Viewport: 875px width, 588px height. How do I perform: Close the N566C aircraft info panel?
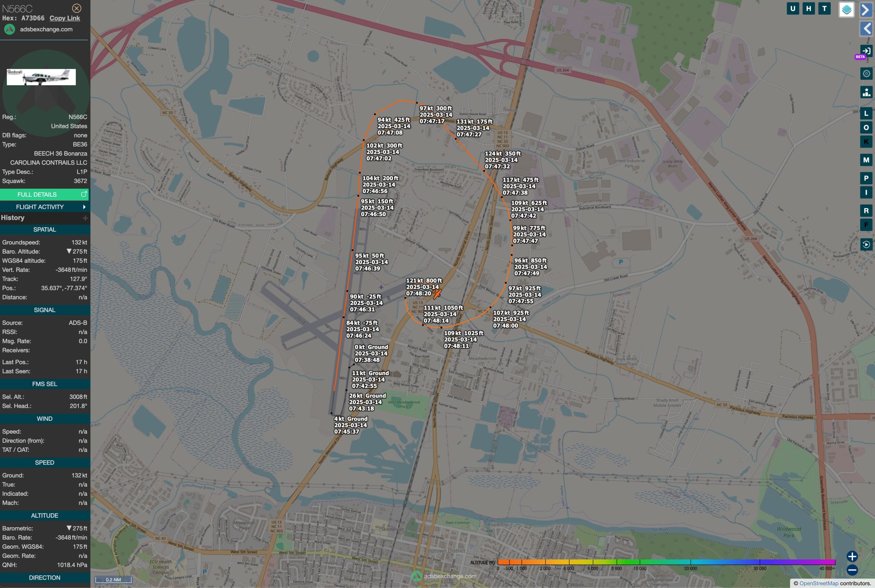coord(77,8)
